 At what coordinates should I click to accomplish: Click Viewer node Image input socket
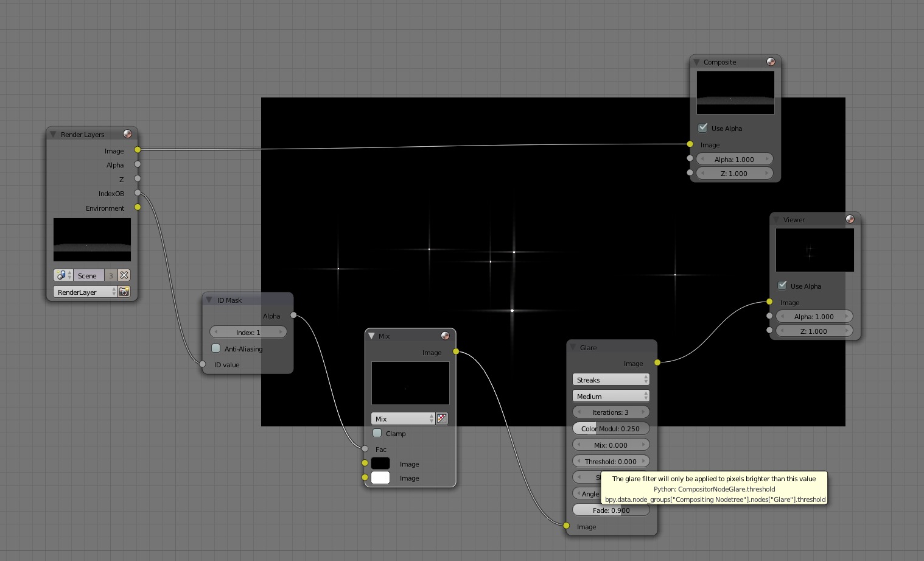[769, 302]
